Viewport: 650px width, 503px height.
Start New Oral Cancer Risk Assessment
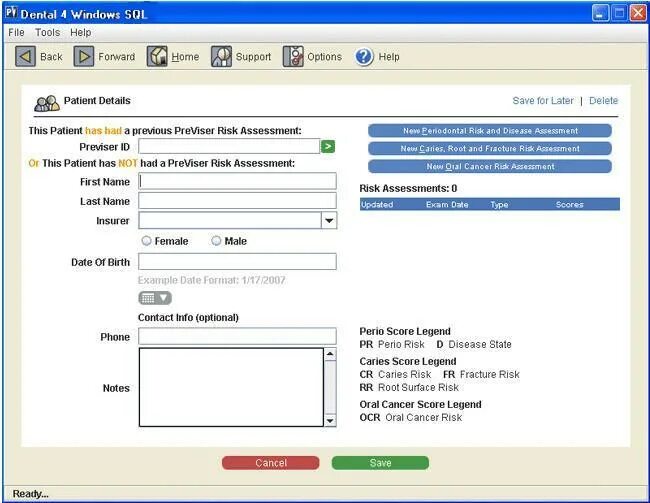pos(490,166)
